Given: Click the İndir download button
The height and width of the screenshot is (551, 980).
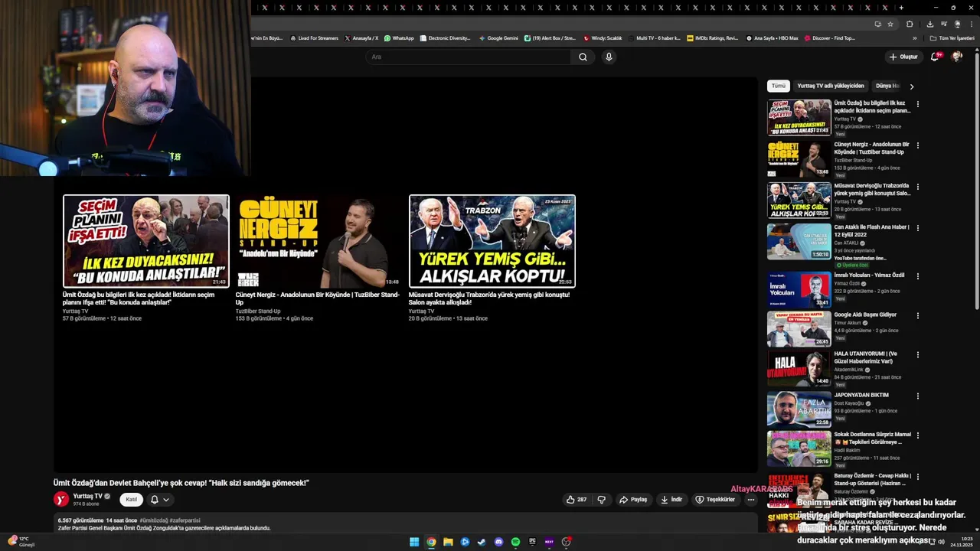Looking at the screenshot, I should tap(671, 500).
